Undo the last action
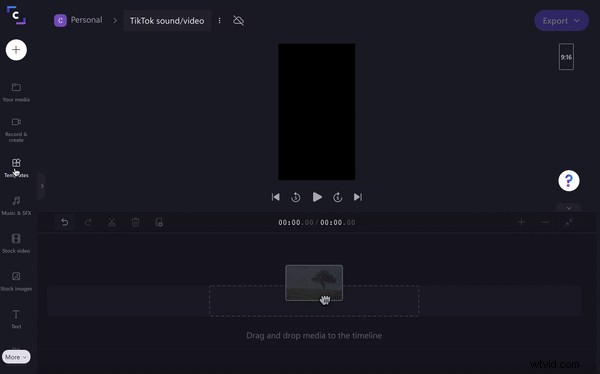 point(65,222)
